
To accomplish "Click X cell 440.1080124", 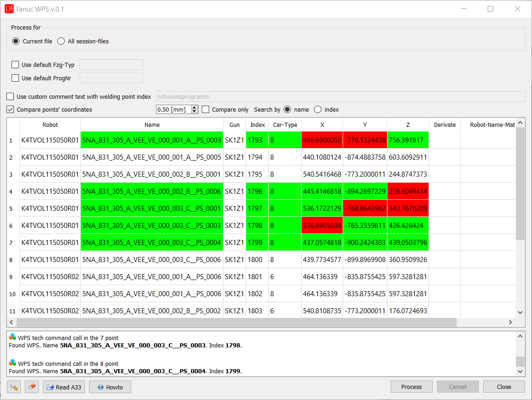I will tap(322, 157).
